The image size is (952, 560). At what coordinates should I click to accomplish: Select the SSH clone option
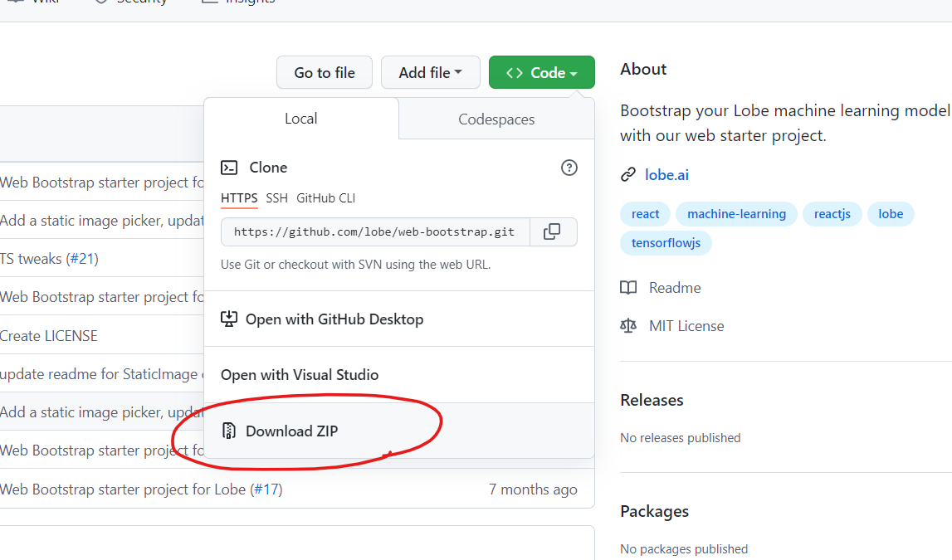click(277, 197)
